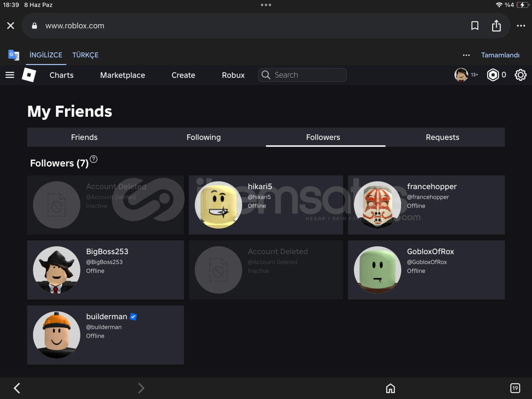Tap the @francehopper username text
This screenshot has width=532, height=399.
(428, 197)
